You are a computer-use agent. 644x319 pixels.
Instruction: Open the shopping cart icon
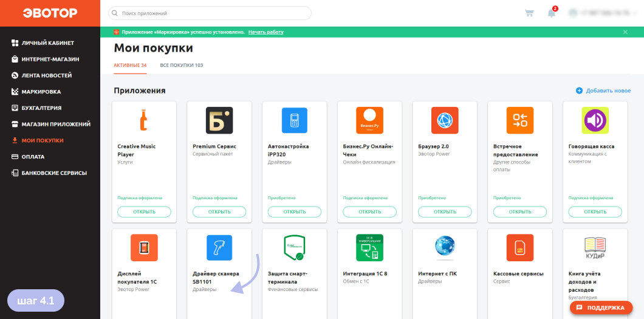(529, 13)
